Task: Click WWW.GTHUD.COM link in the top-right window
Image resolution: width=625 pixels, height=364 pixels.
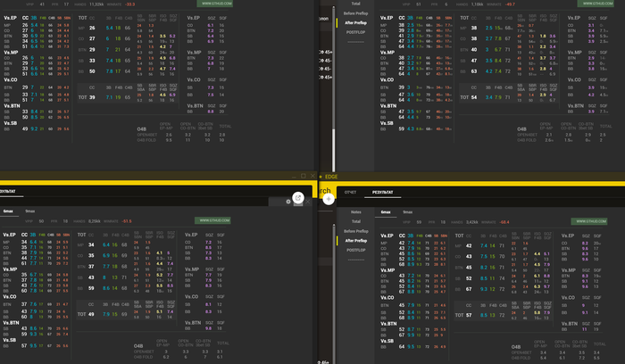Action: point(596,4)
